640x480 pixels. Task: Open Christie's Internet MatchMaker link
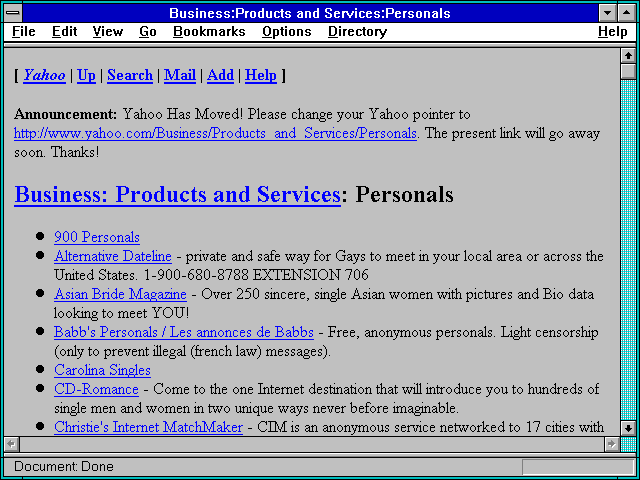point(148,427)
